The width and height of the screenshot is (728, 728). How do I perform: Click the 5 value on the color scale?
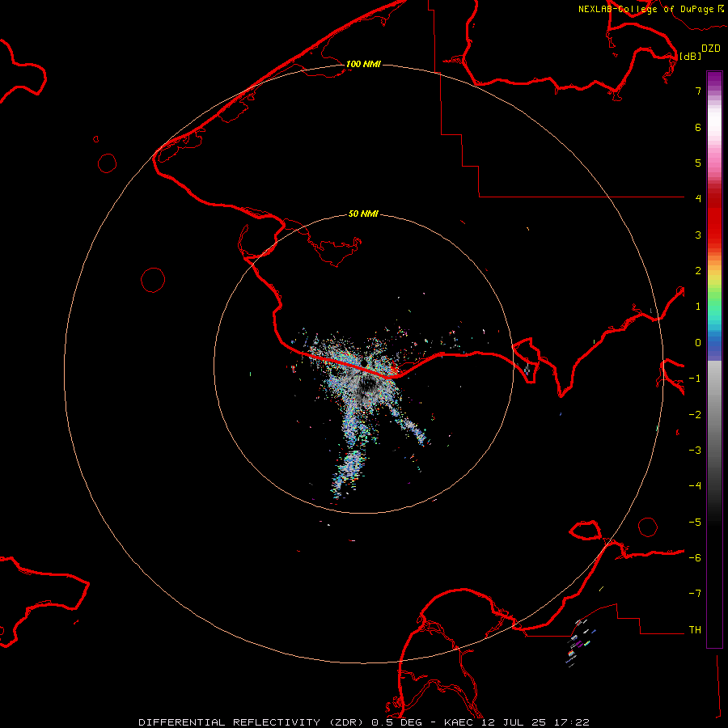point(698,163)
